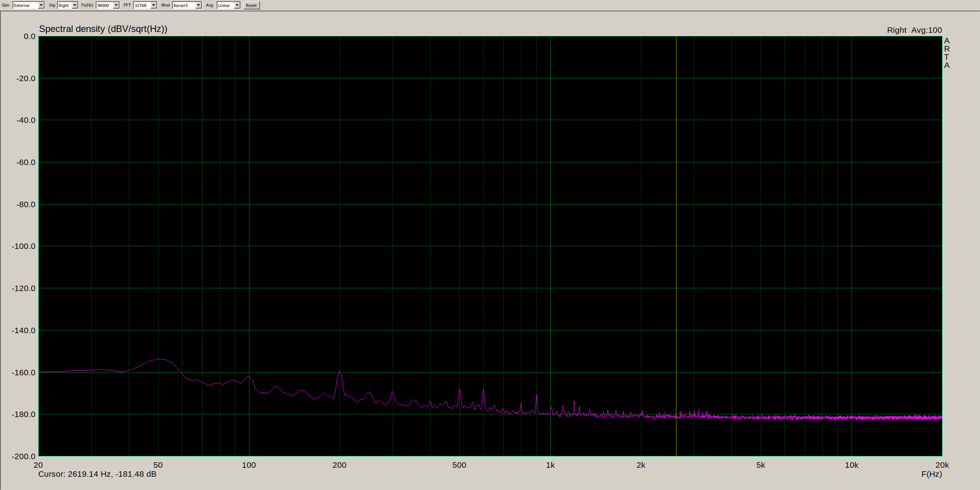Expand the Fs(Hz) sampling rate dropdown
The image size is (980, 490).
coord(107,5)
